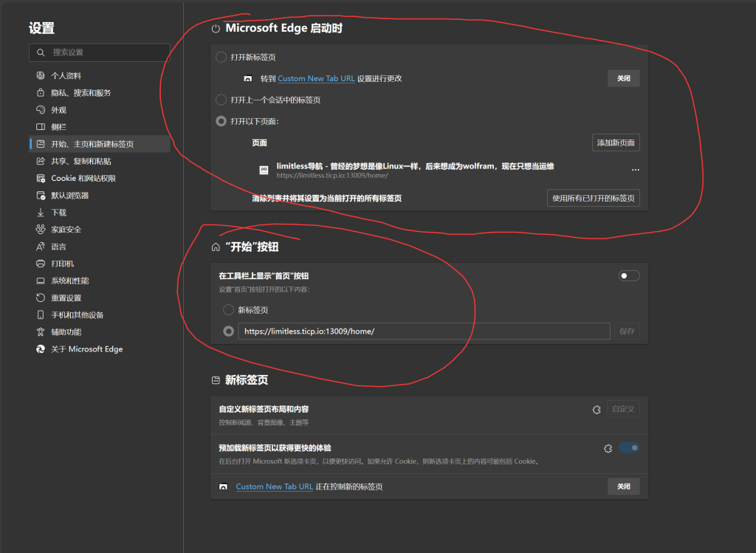Click the lock icon beside 隐私、搜索和服务
756x553 pixels.
coord(41,92)
